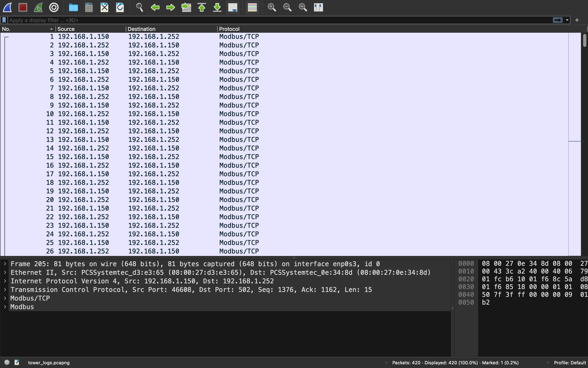
Task: Click source 192.168.1.252 in packet 2
Action: coord(83,45)
